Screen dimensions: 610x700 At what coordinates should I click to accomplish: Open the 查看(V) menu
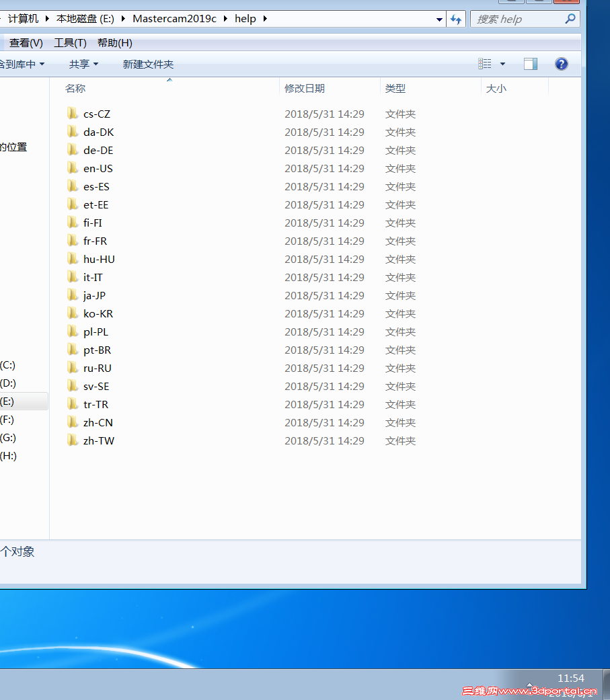pos(26,43)
